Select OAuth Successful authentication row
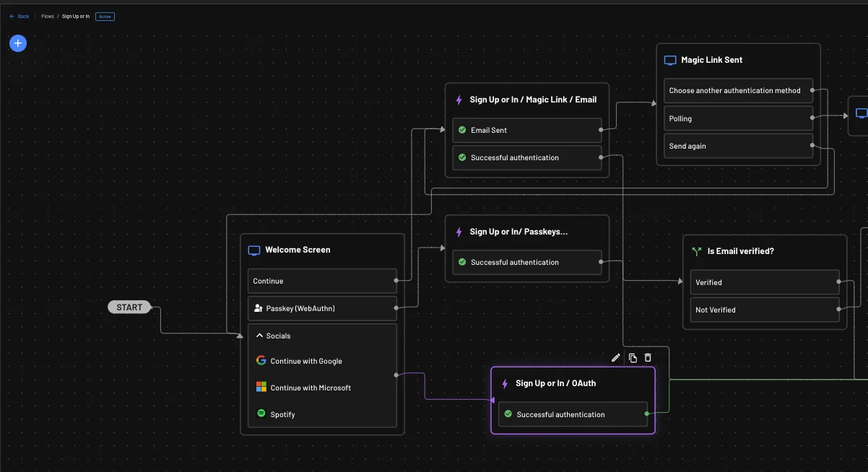Image resolution: width=868 pixels, height=472 pixels. pyautogui.click(x=573, y=414)
